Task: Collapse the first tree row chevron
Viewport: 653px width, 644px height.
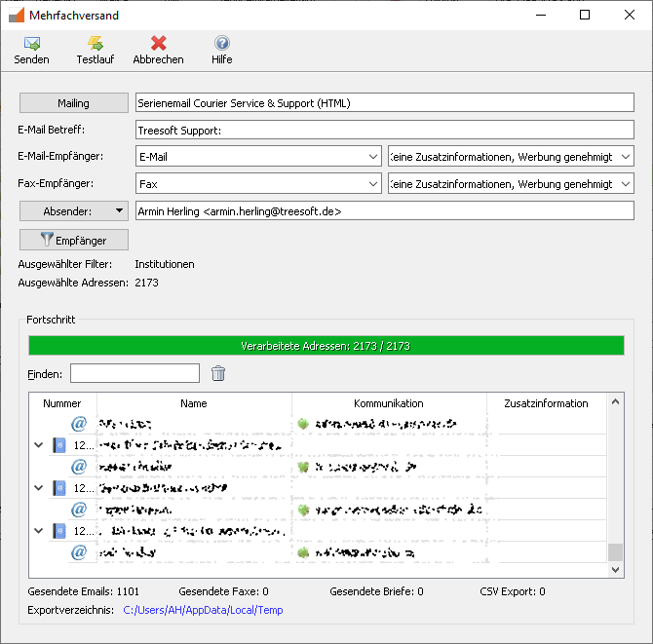Action: tap(39, 445)
